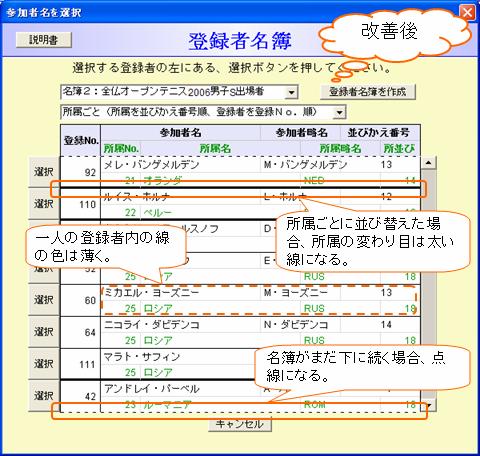This screenshot has height=456, width=480.
Task: Click the ミカエル・ヨーズニー row
Action: coord(260,300)
